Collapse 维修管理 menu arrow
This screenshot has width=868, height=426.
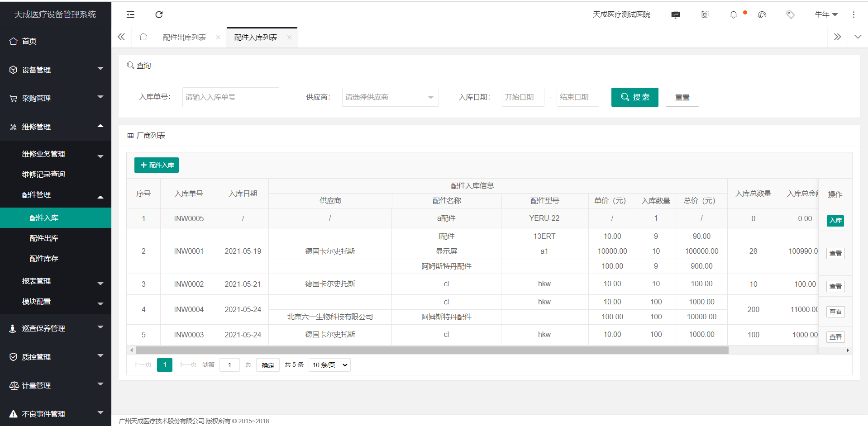coord(100,126)
